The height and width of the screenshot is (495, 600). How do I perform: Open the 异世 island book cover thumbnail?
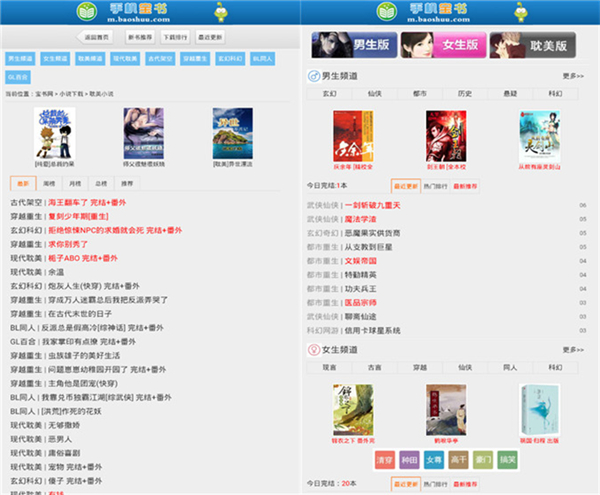point(233,133)
